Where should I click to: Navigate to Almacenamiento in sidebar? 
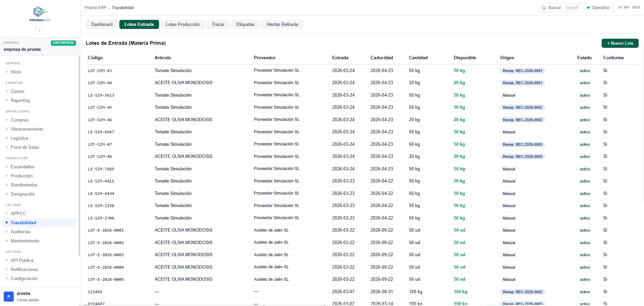point(27,129)
